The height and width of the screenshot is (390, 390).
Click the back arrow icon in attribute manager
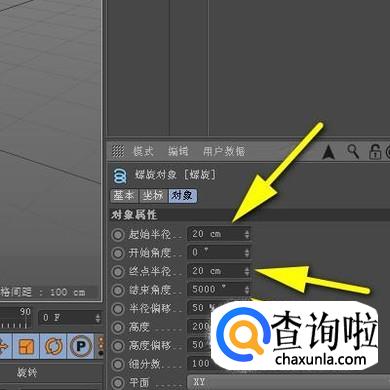click(x=329, y=153)
